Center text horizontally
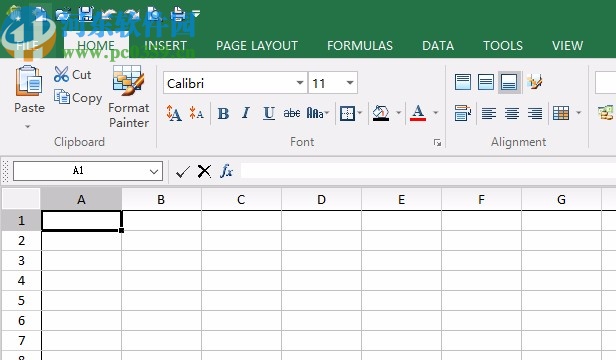616x360 pixels. [x=512, y=114]
